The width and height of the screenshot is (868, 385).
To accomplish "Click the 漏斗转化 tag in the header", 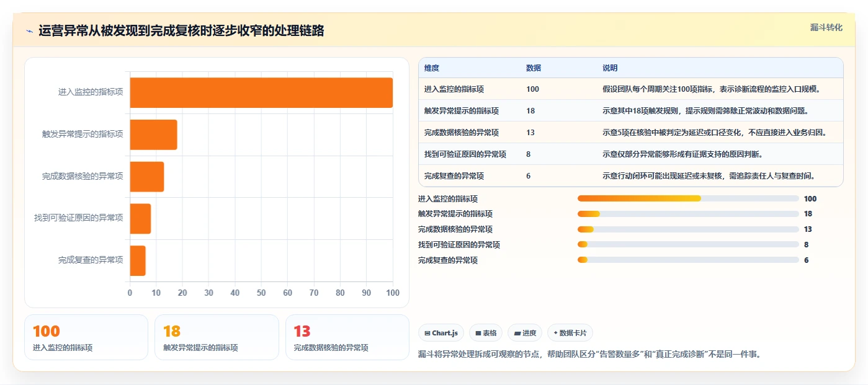I will point(826,27).
